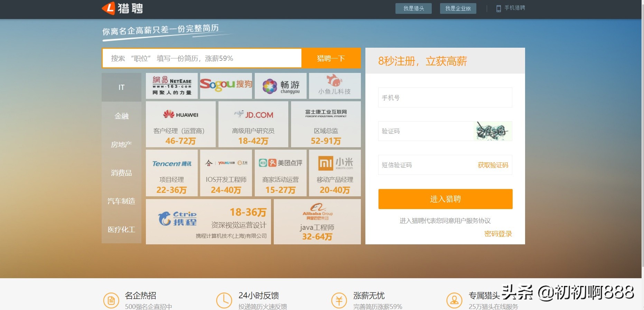Click the 涨薪无忧 yen icon
The image size is (644, 310).
click(339, 301)
